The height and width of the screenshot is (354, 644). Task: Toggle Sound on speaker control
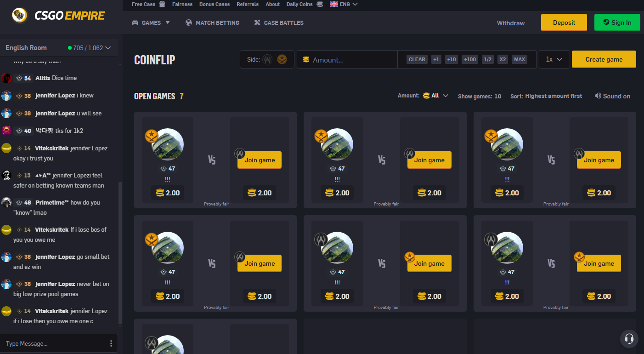(x=612, y=96)
